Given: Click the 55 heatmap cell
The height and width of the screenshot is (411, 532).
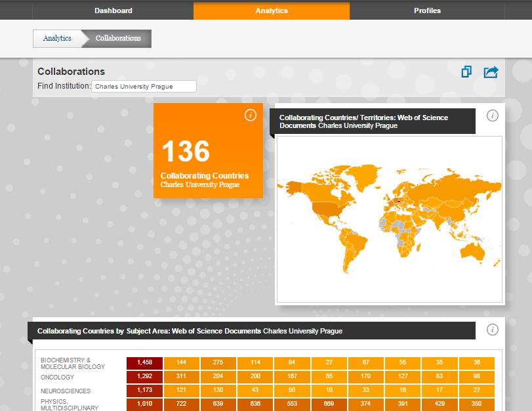Looking at the screenshot, I should [x=403, y=363].
